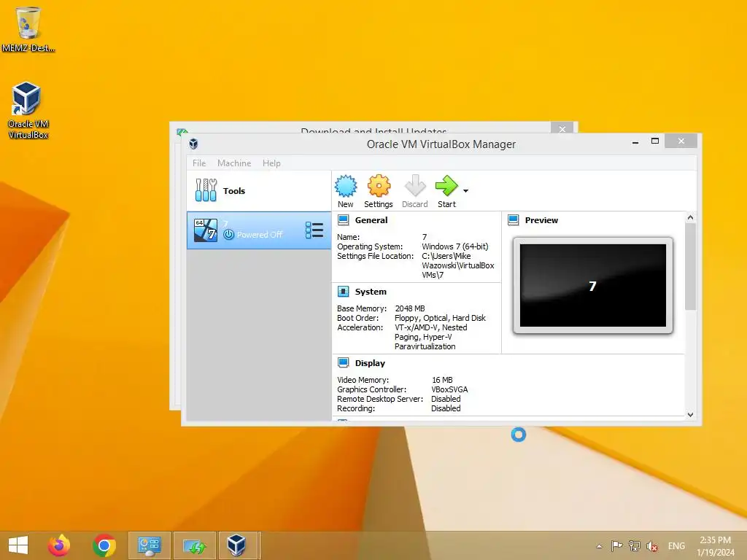Switch to the update installer taskbar item
747x560 pixels.
pos(194,545)
